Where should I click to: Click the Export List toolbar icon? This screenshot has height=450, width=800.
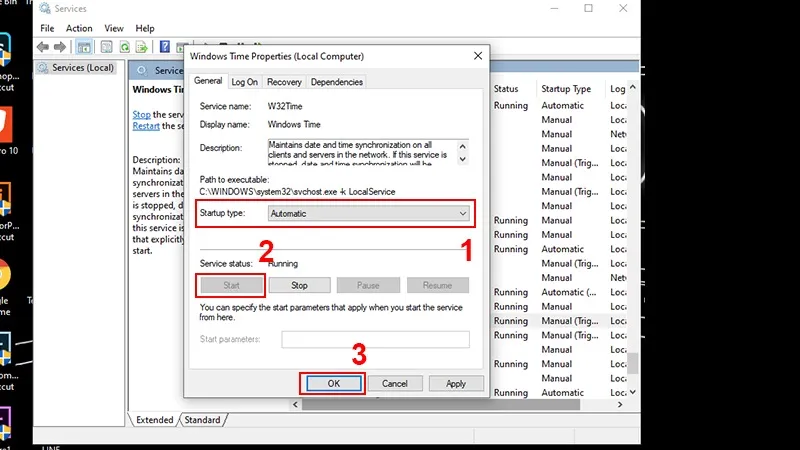[x=143, y=47]
